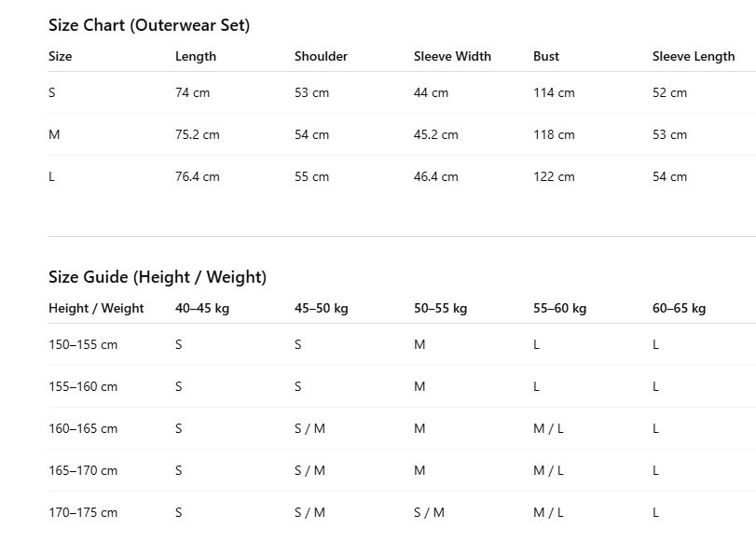Click the Size Guide (Height / Weight) heading
Viewport: 756px width, 557px height.
coord(158,277)
